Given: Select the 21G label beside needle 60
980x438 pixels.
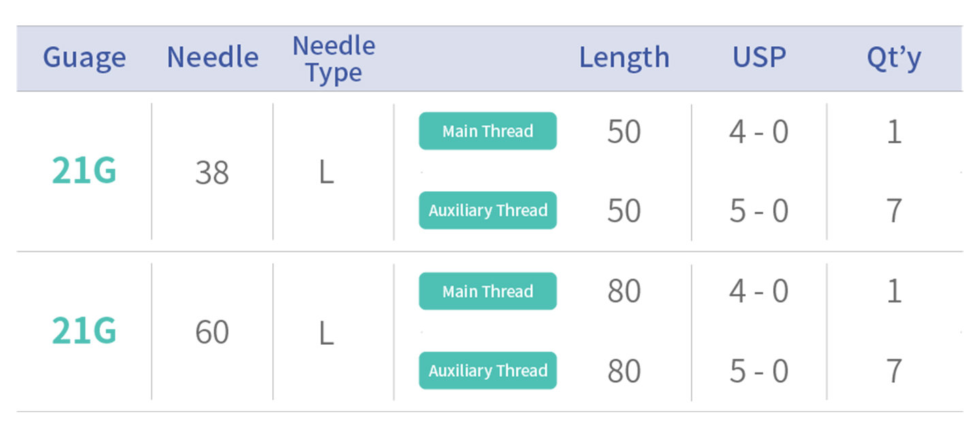Looking at the screenshot, I should [84, 331].
